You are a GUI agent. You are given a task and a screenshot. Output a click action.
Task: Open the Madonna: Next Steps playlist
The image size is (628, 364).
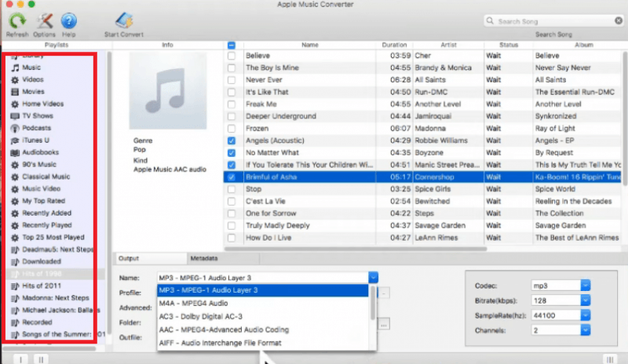click(x=56, y=298)
